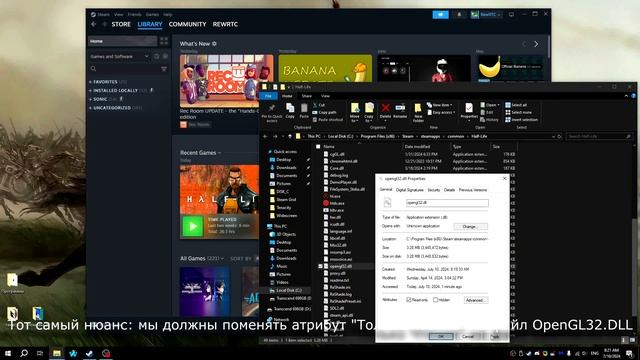Click Copy path in the Clipboard group

tap(325, 112)
